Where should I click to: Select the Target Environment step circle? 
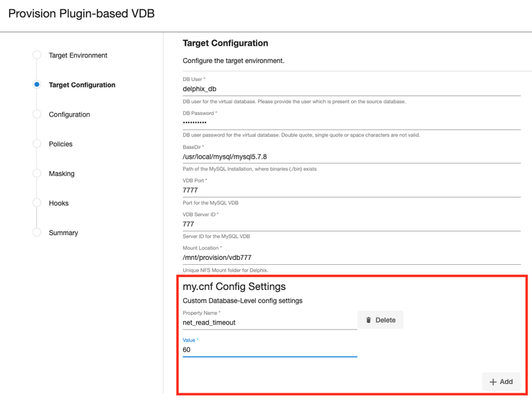[x=37, y=55]
